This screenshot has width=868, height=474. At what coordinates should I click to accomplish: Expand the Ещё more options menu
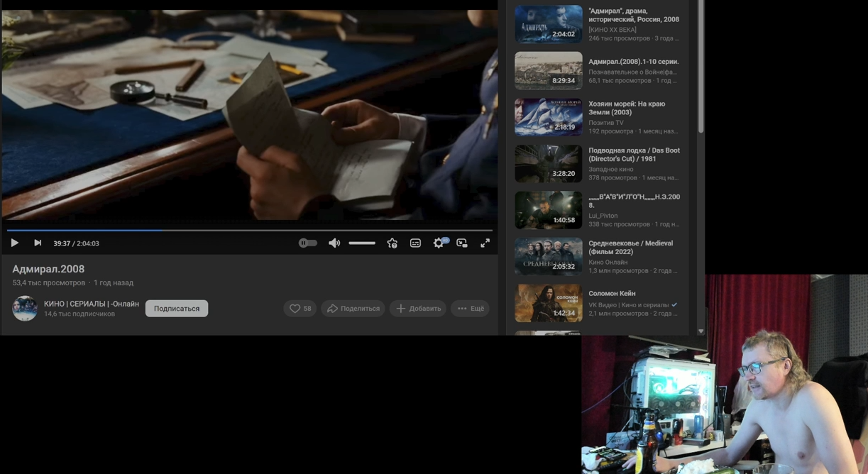(470, 309)
